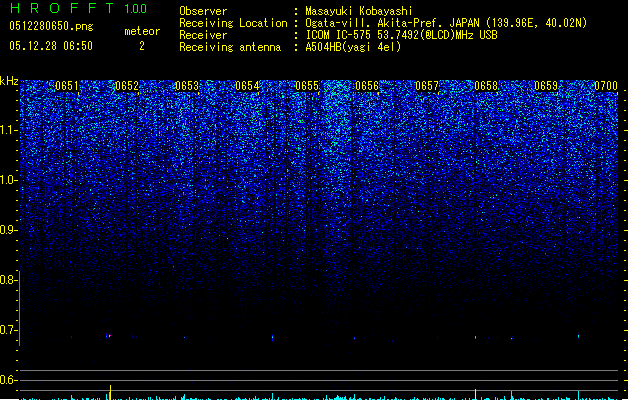Viewport: 629px width, 400px height.
Task: Click the yellow peak spike under 0658
Action: pos(475,394)
